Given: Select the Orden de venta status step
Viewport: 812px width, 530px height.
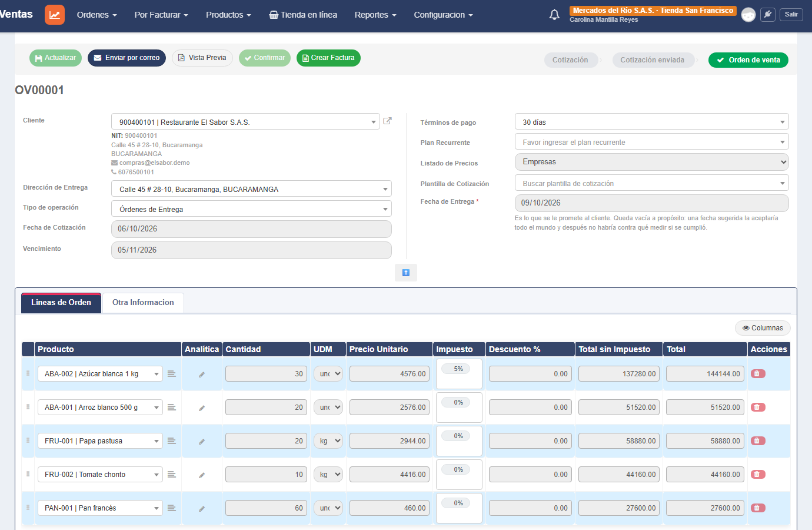Looking at the screenshot, I should pyautogui.click(x=748, y=60).
